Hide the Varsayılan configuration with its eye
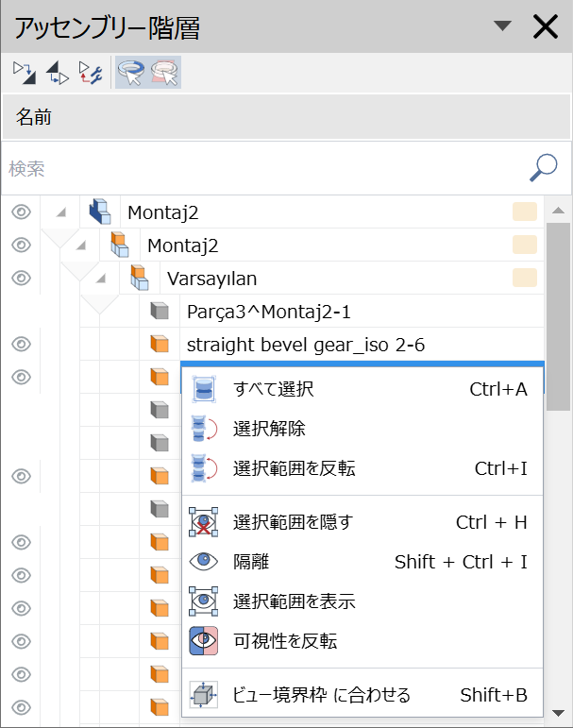 21,278
